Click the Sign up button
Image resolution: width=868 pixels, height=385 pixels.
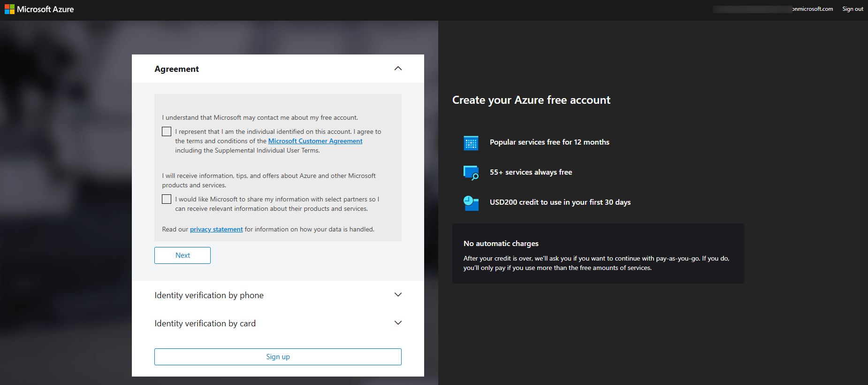(x=278, y=357)
